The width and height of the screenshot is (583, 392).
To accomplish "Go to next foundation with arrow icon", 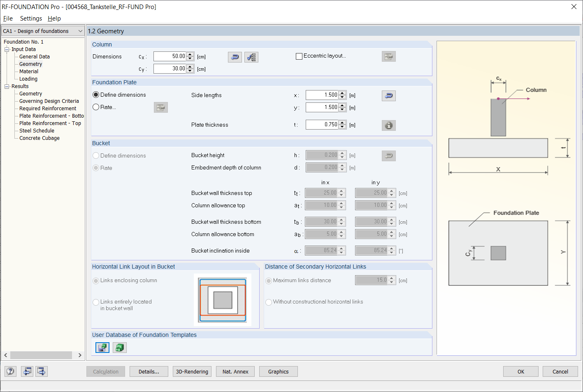I will (41, 371).
